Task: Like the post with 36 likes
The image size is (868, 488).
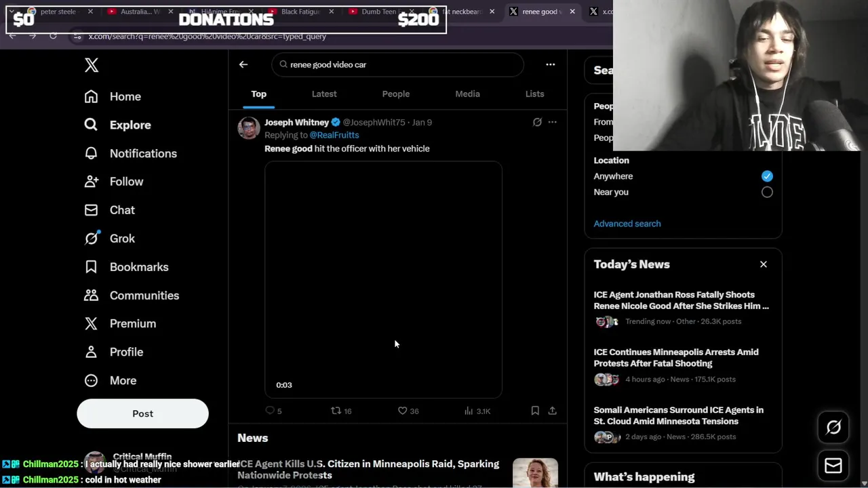Action: click(x=408, y=411)
